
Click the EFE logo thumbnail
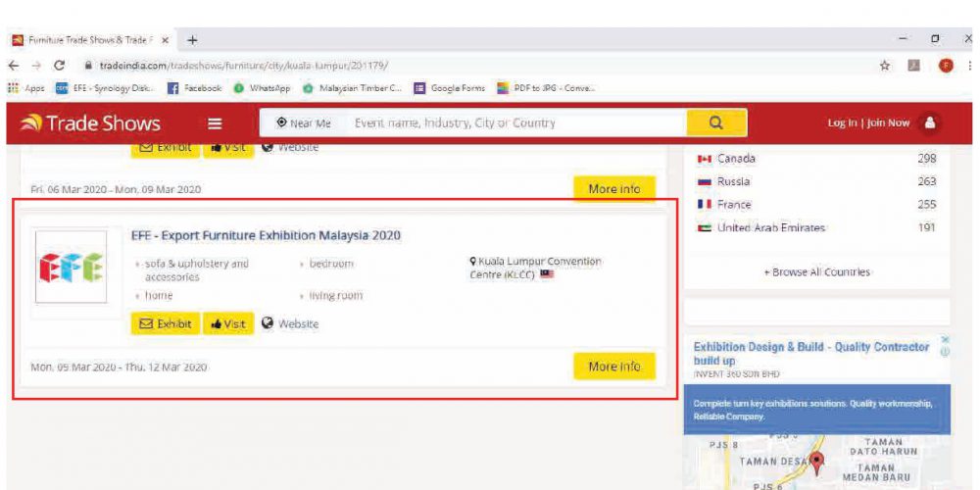coord(72,267)
